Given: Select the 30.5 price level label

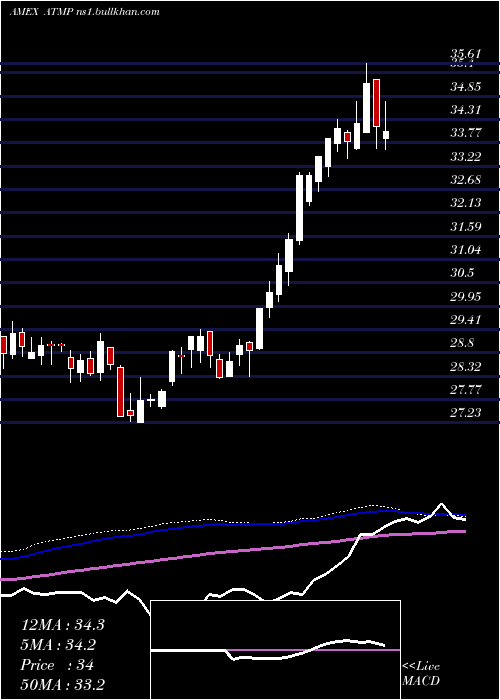Looking at the screenshot, I should coord(462,273).
